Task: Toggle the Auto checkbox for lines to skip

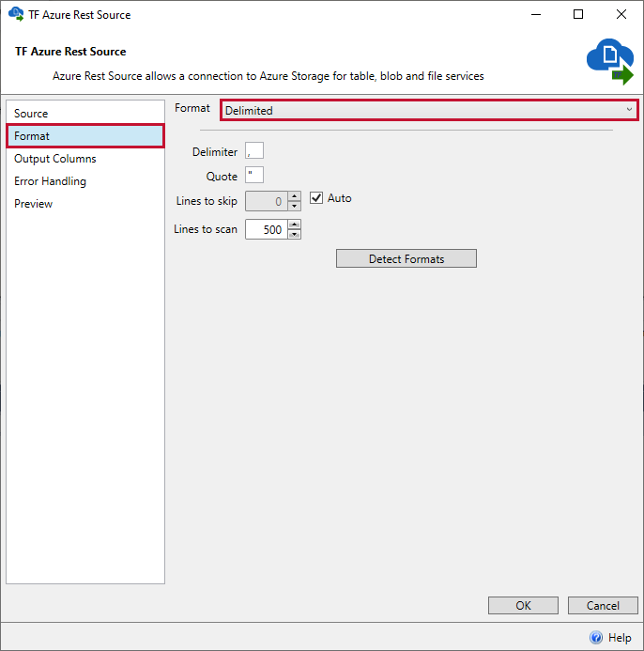Action: 316,198
